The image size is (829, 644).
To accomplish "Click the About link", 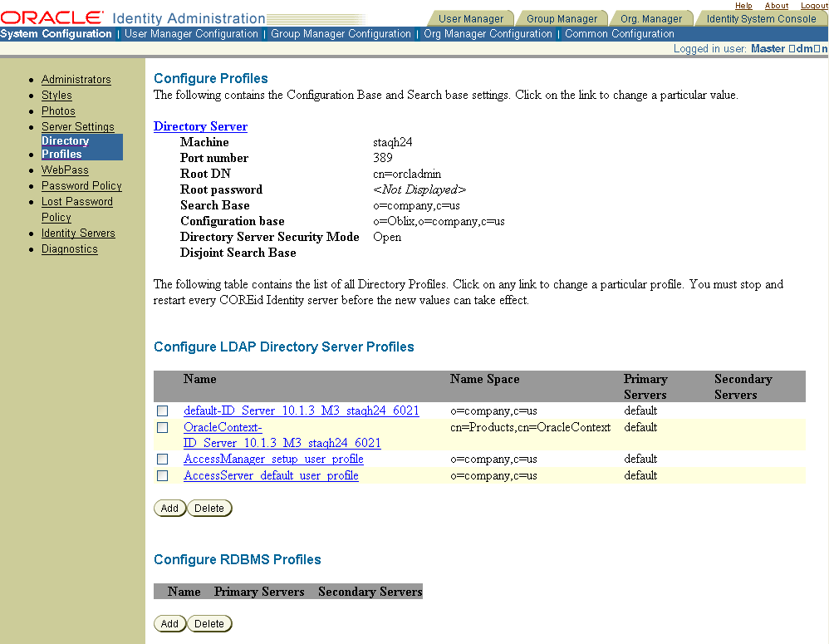I will [x=776, y=5].
